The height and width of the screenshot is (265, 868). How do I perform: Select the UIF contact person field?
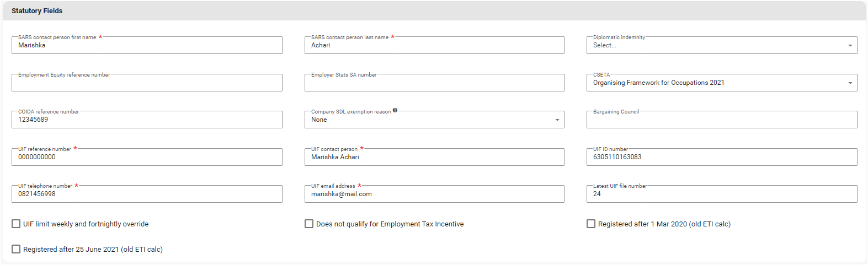click(x=434, y=158)
